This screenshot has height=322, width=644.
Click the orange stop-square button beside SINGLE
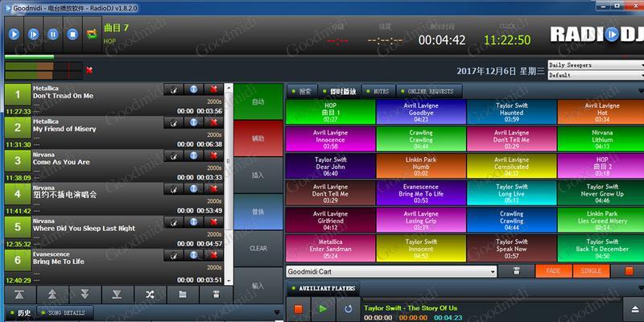tap(629, 271)
